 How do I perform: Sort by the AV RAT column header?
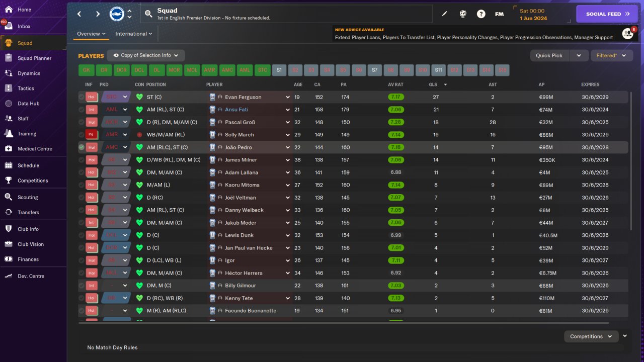[x=395, y=84]
